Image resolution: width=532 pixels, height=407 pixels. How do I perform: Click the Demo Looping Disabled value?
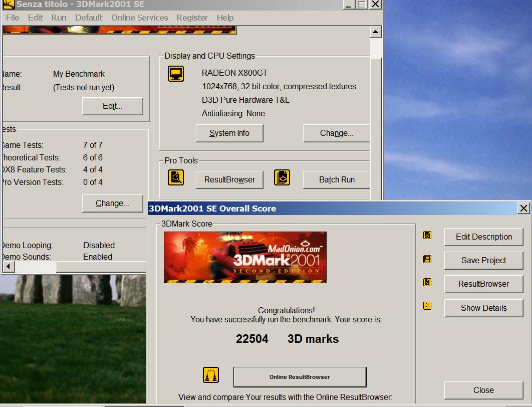[99, 245]
